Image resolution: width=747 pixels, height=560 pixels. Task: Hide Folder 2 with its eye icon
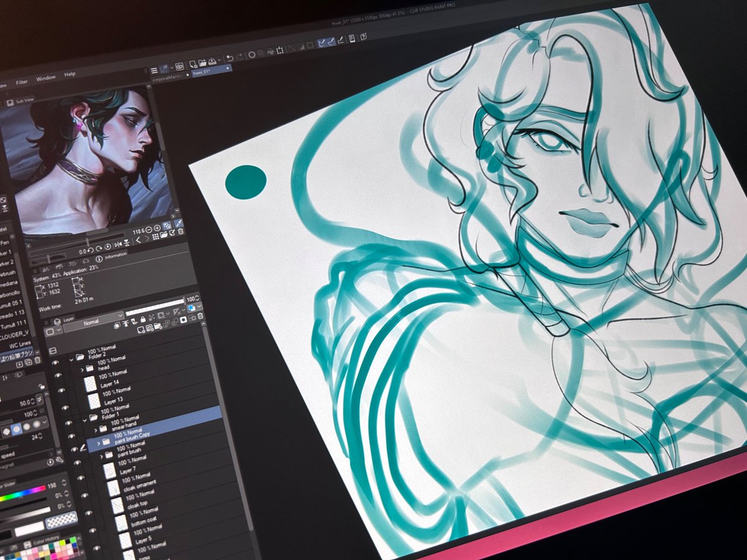(x=55, y=362)
